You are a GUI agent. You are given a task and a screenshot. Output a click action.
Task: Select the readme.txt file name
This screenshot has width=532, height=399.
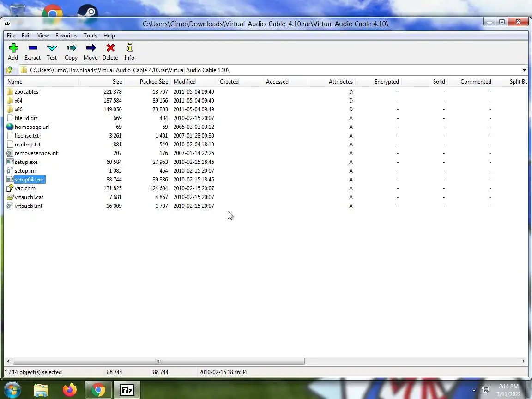(x=28, y=145)
